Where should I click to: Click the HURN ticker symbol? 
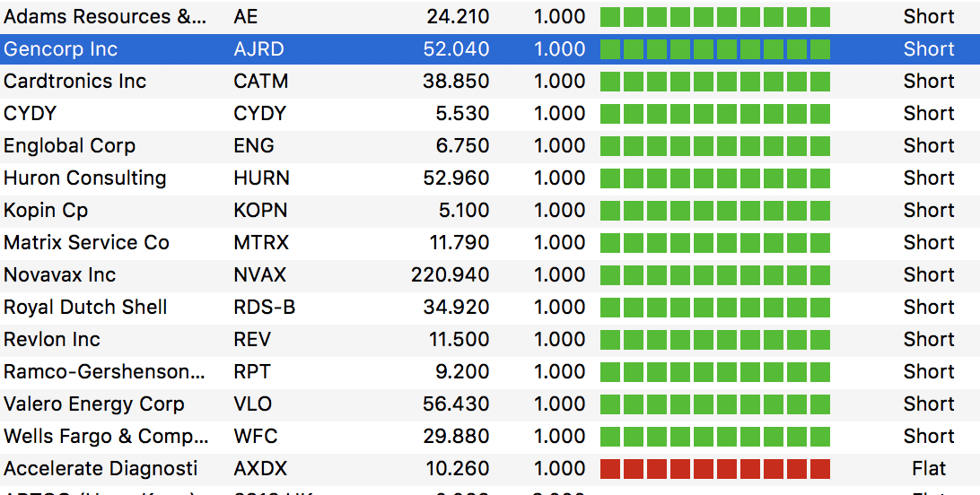262,178
